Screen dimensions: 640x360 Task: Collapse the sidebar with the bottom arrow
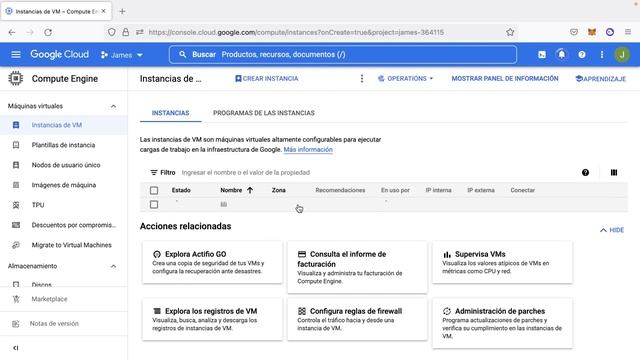[16, 348]
